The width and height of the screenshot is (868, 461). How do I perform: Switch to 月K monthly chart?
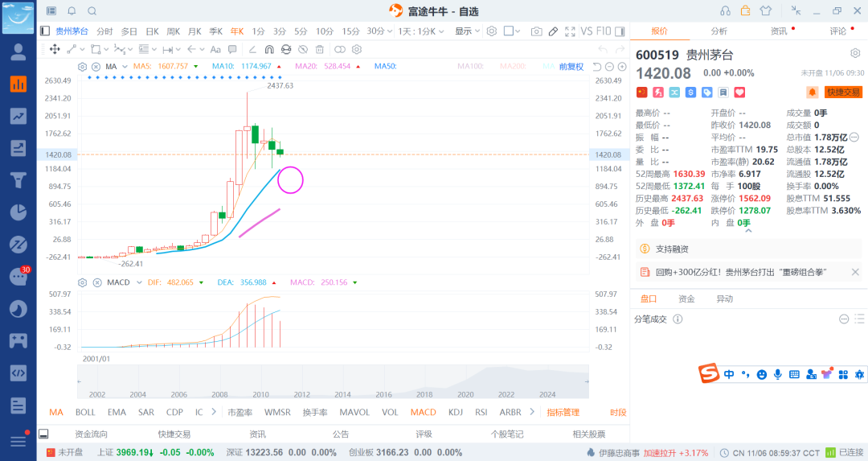pos(194,31)
